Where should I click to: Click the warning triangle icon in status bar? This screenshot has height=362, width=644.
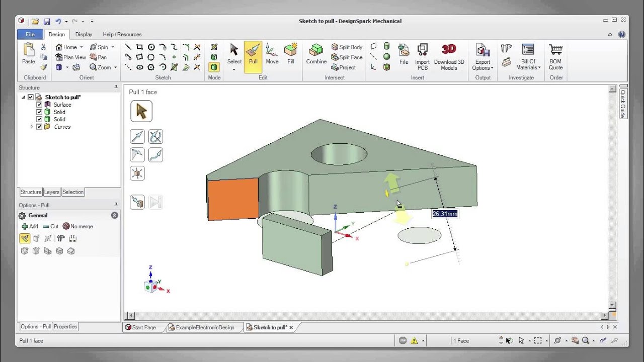[x=414, y=340]
